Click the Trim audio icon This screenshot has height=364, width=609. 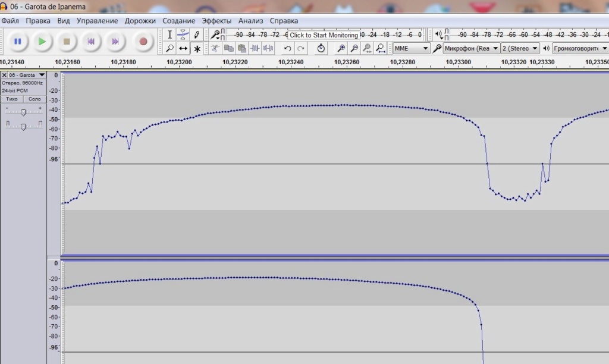tap(255, 48)
